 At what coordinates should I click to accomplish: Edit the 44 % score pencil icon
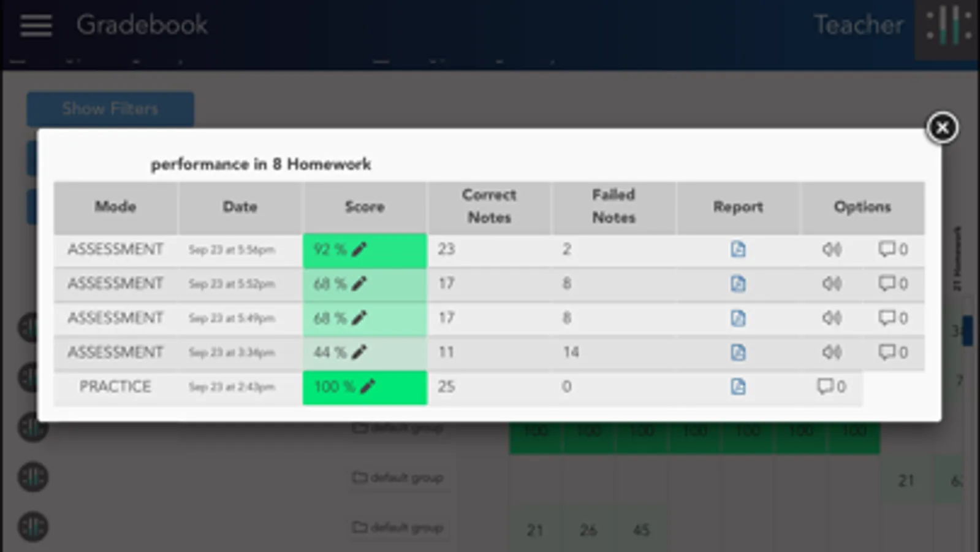point(360,352)
